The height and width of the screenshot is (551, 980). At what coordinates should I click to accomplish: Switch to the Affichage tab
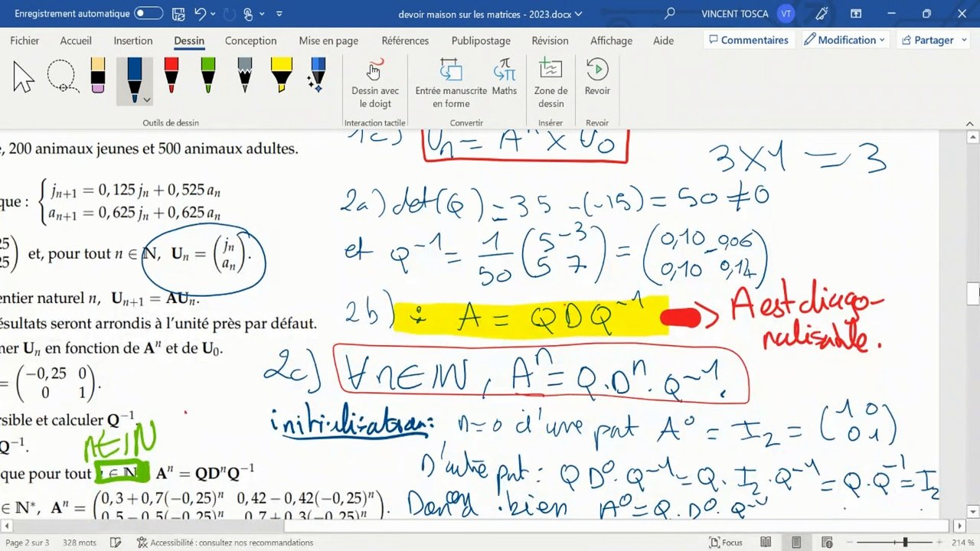[611, 41]
